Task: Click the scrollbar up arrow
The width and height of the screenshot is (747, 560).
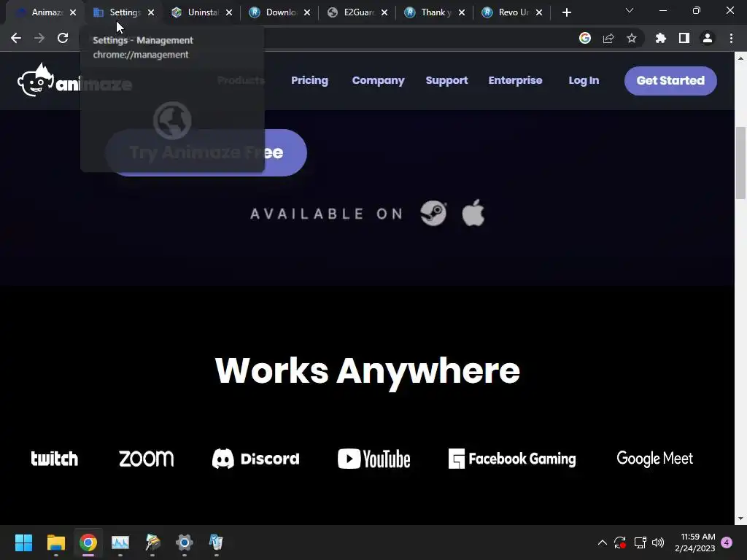Action: point(740,58)
